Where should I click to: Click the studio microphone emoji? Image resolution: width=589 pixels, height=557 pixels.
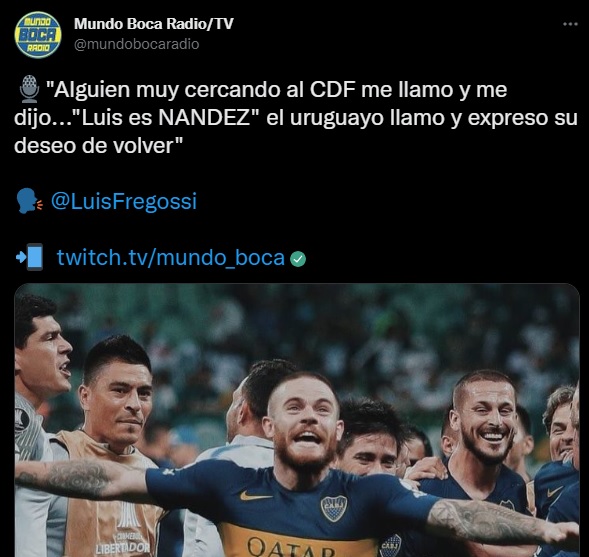pyautogui.click(x=29, y=89)
